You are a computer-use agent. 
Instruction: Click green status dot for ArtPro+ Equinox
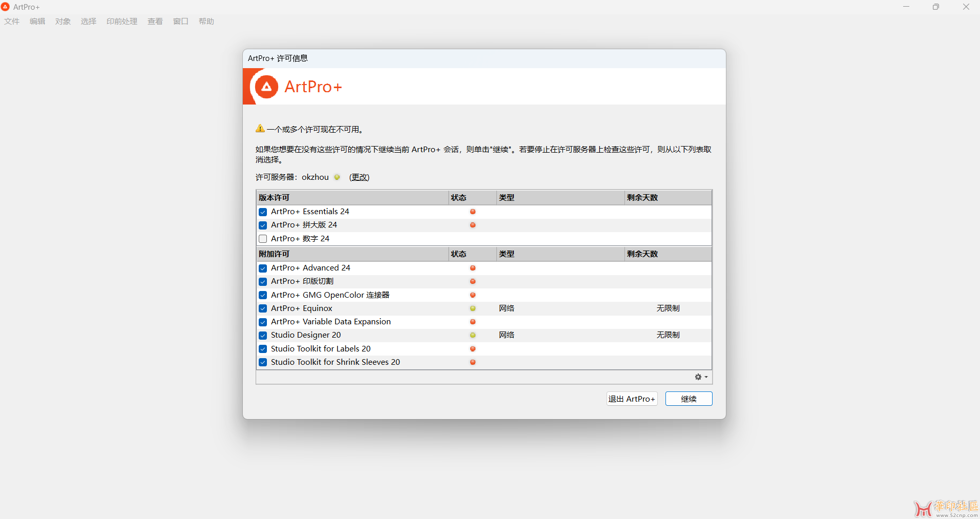point(473,308)
